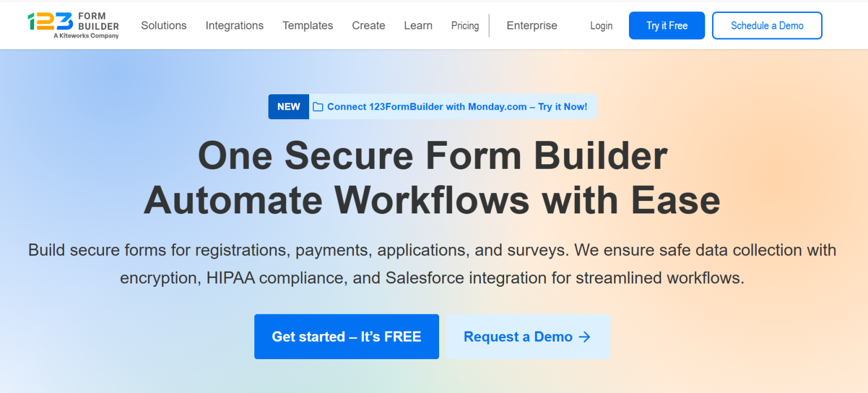
Task: Click the arrow icon beside Request a Demo
Action: [585, 337]
